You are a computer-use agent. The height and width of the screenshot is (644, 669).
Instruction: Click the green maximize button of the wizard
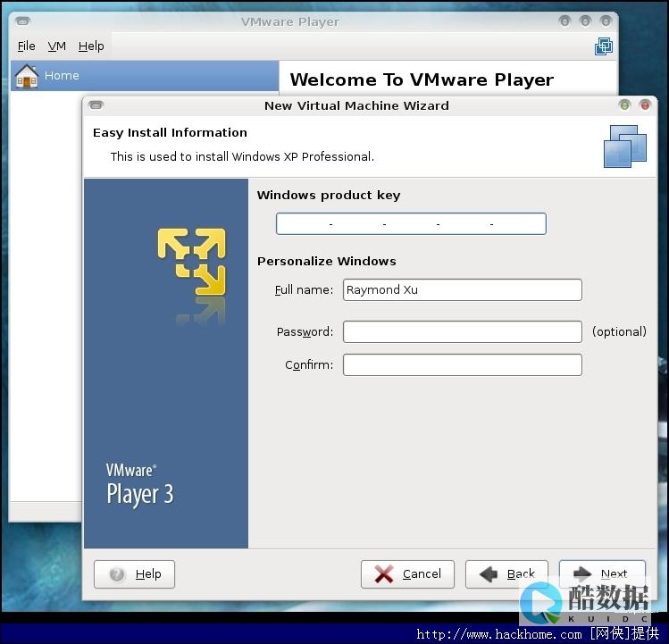tap(624, 105)
